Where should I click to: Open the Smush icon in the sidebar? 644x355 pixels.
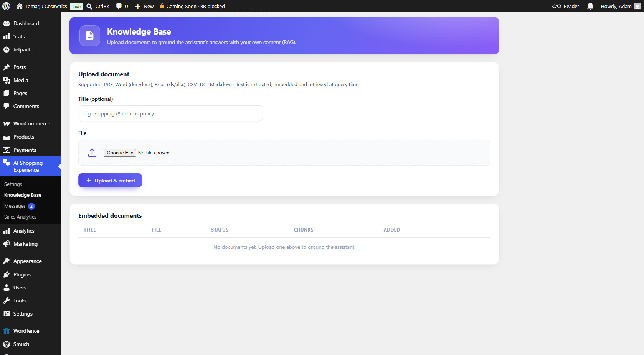(x=7, y=344)
